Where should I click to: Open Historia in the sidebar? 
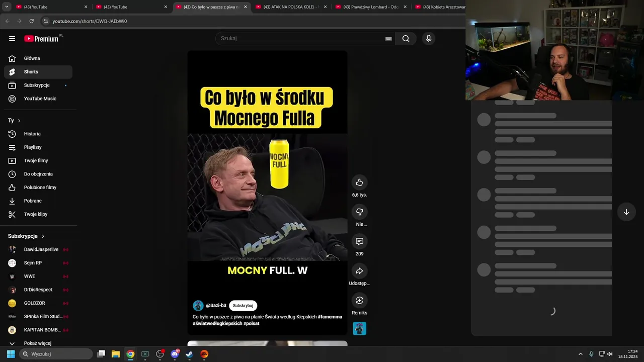pyautogui.click(x=38, y=134)
